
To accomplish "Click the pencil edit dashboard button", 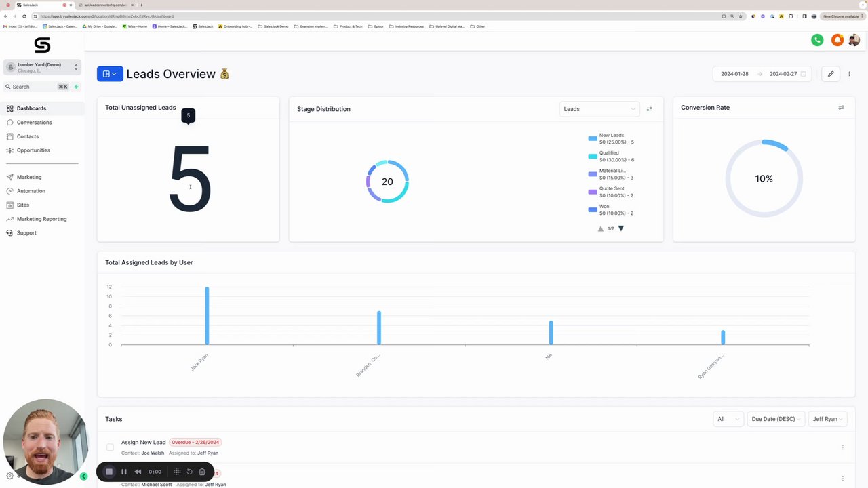I will pos(831,74).
